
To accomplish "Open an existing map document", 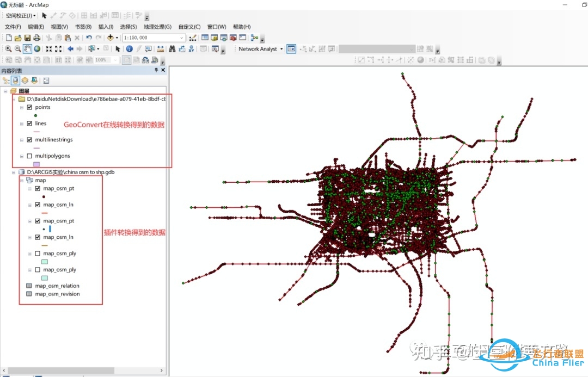I will [x=17, y=38].
